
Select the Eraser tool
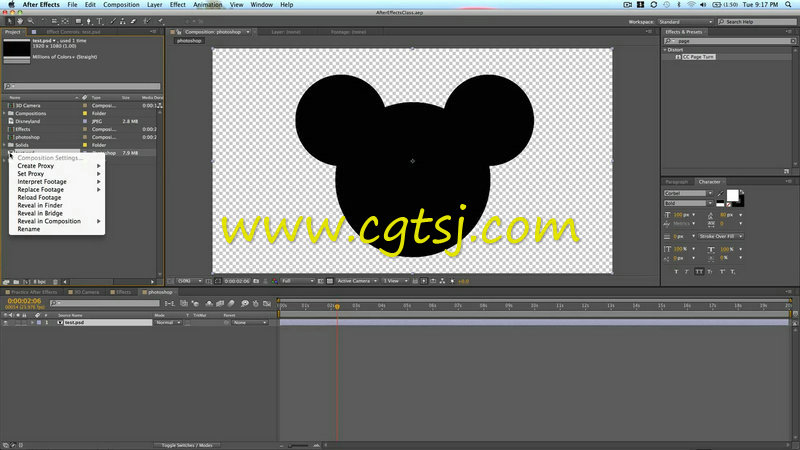(x=133, y=21)
